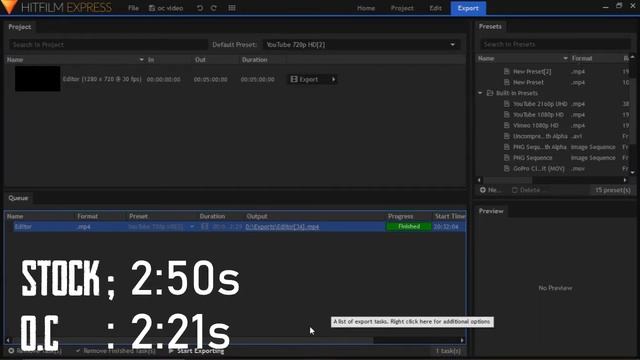
Task: Select the 'Editor (1280 x 720 @ 30 fps)' row
Action: point(235,79)
